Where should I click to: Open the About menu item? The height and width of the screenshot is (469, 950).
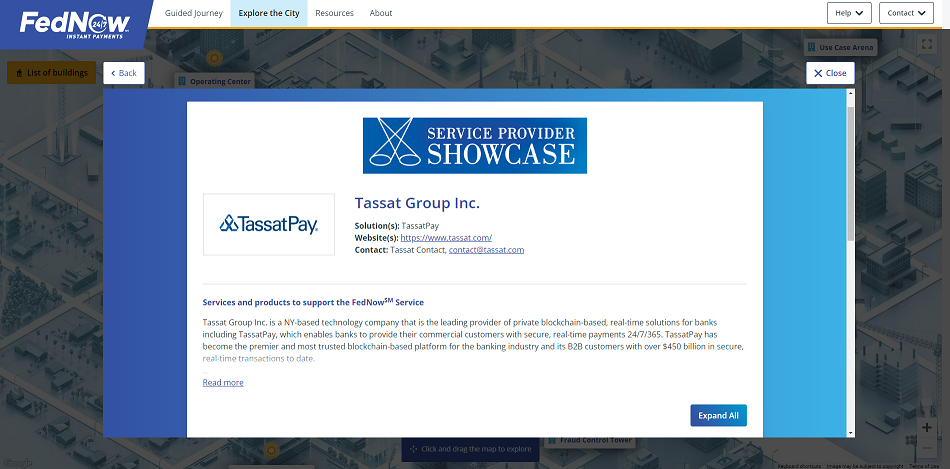click(381, 13)
